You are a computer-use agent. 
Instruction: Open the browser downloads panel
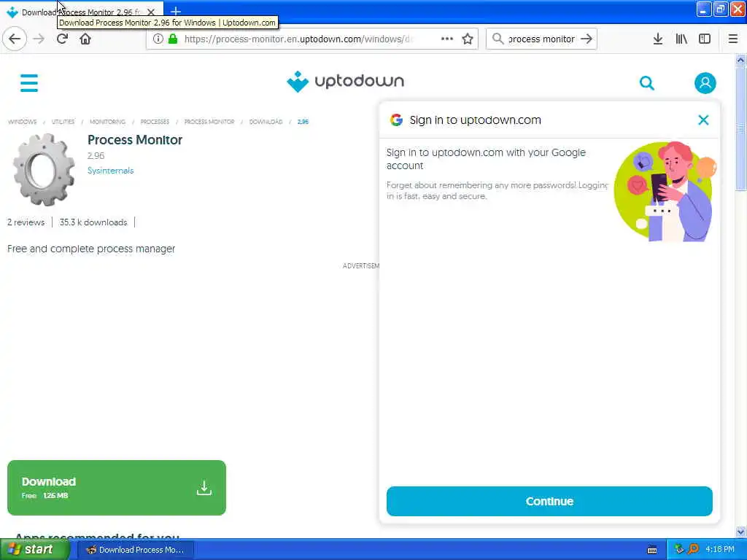coord(657,39)
